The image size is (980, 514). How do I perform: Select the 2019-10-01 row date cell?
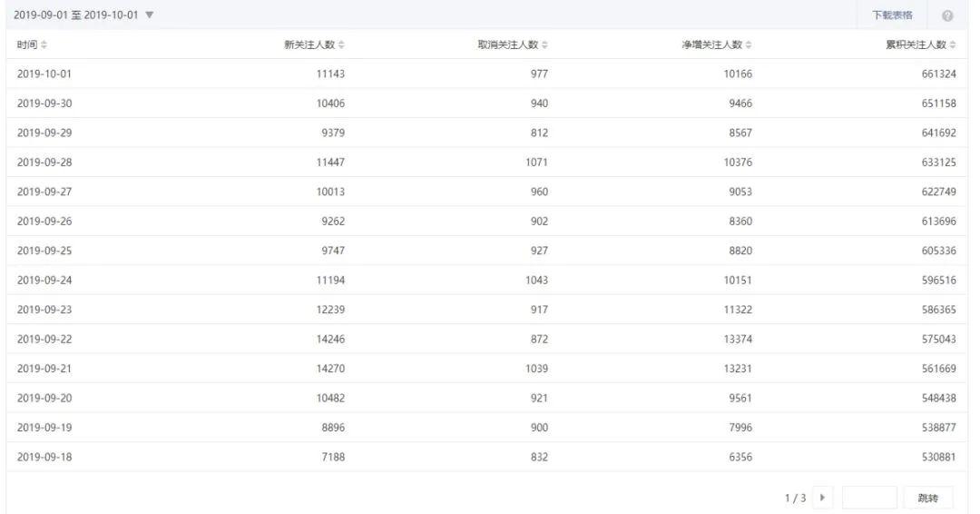point(44,74)
